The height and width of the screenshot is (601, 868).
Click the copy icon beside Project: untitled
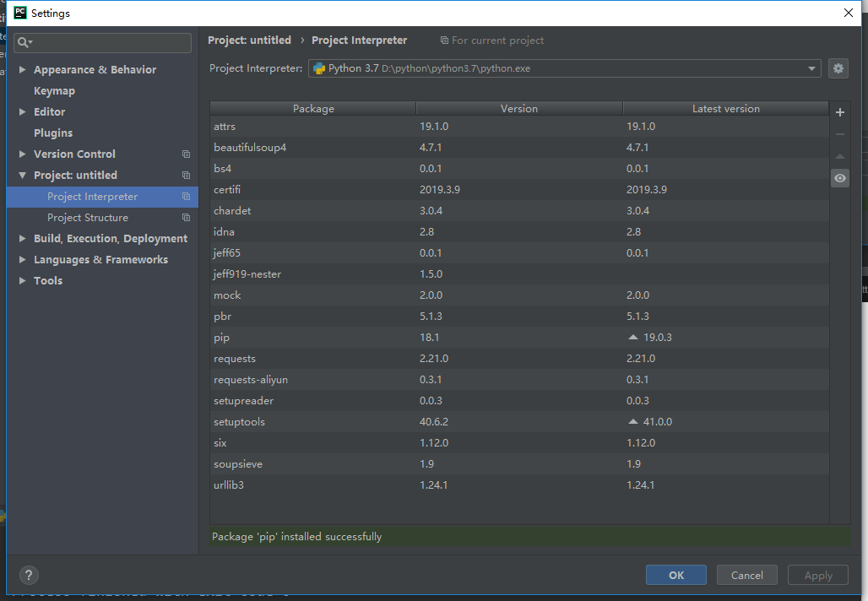(x=186, y=175)
